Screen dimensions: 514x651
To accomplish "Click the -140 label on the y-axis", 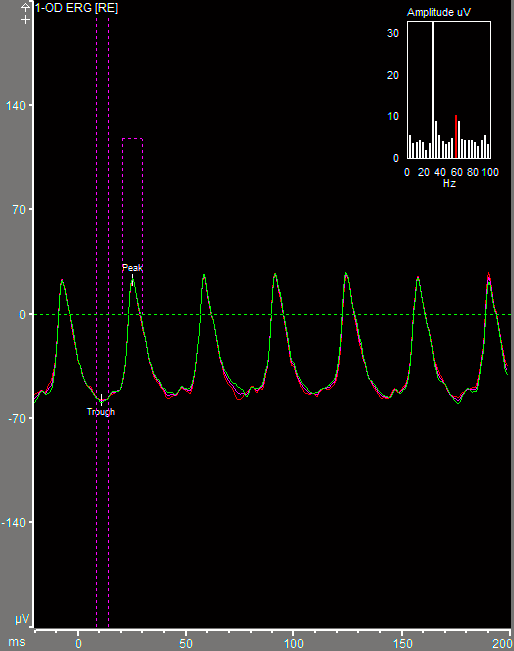I will tap(14, 522).
